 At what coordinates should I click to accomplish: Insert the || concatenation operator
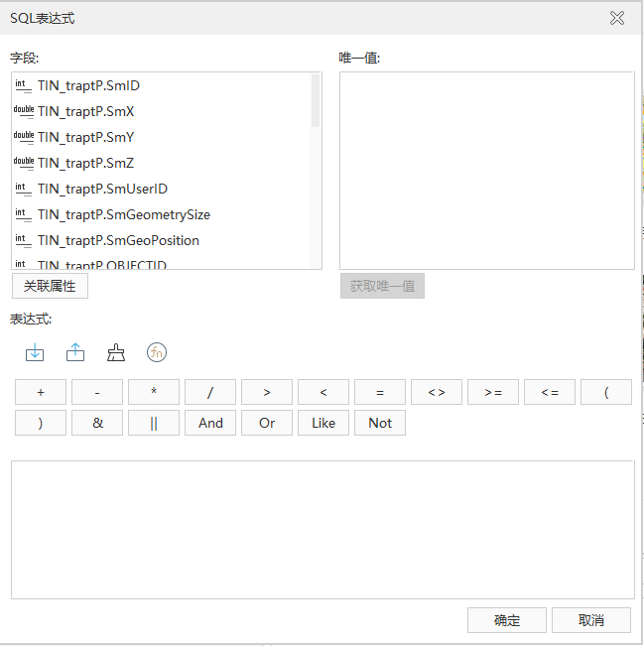point(154,423)
